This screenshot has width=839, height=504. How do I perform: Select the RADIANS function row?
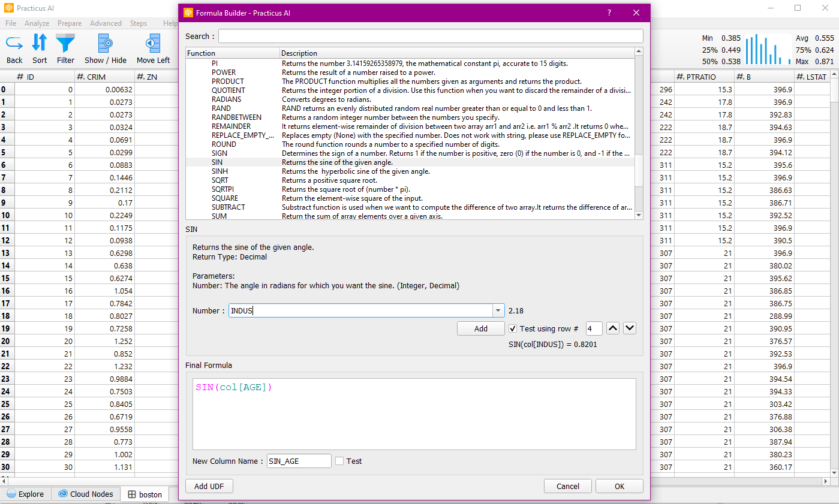click(410, 99)
